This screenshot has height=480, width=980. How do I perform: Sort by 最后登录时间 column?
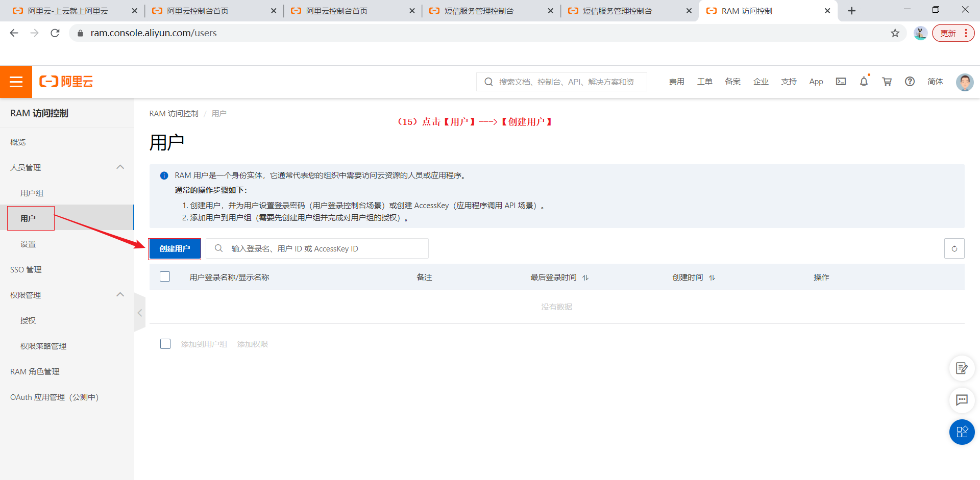pos(585,277)
